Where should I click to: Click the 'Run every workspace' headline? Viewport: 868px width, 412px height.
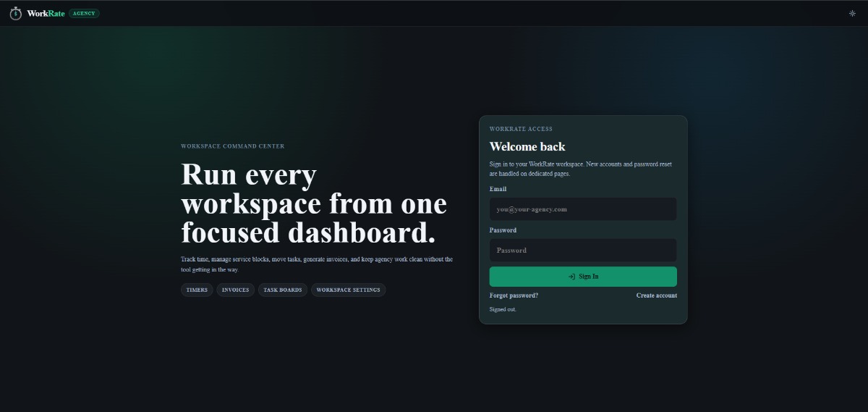314,203
